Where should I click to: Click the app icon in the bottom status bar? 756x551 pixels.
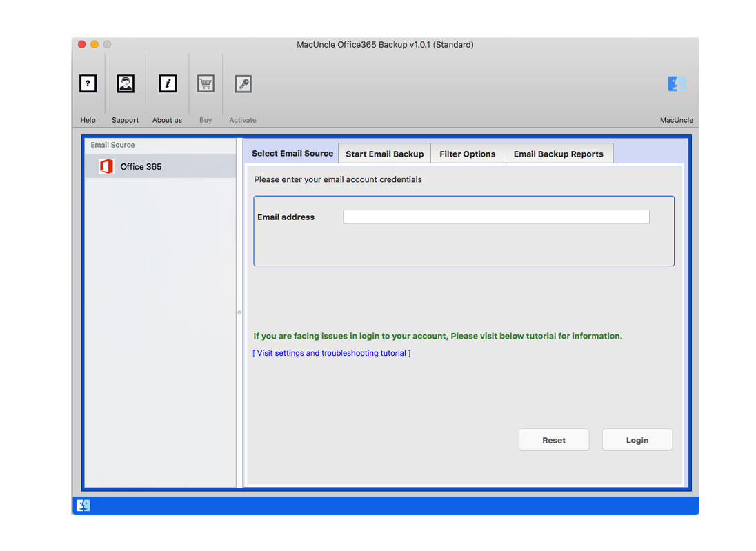click(83, 505)
